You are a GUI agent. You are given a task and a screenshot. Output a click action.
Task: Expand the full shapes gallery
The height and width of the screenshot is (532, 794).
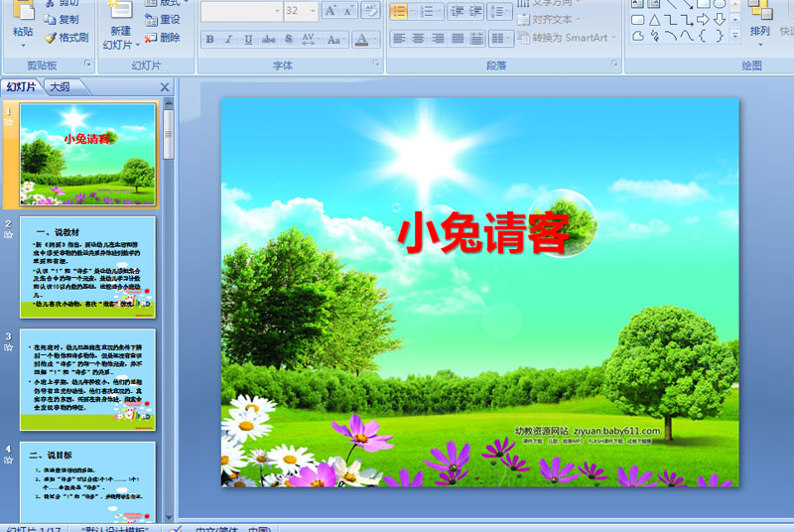coord(735,36)
